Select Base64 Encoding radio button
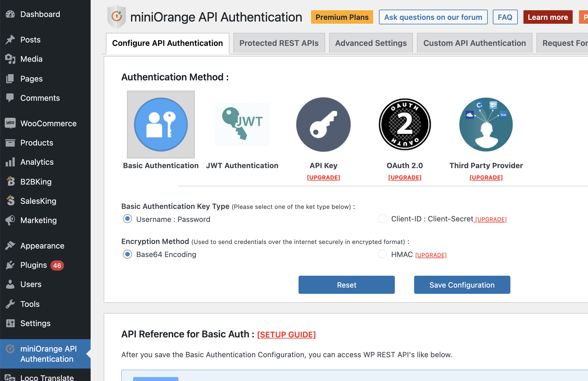Screen dimensions: 588x381 (x=127, y=254)
